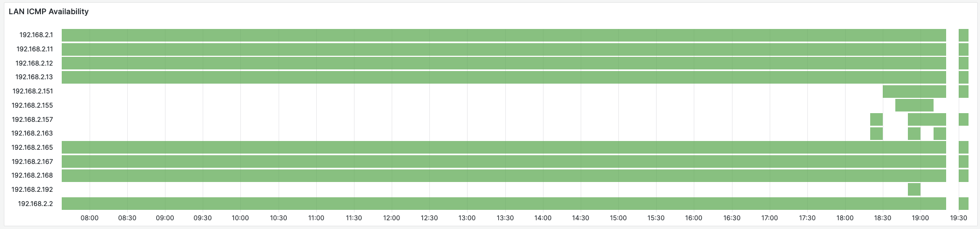The height and width of the screenshot is (229, 980).
Task: Click the 192.168.2.155 green segment
Action: [x=914, y=105]
